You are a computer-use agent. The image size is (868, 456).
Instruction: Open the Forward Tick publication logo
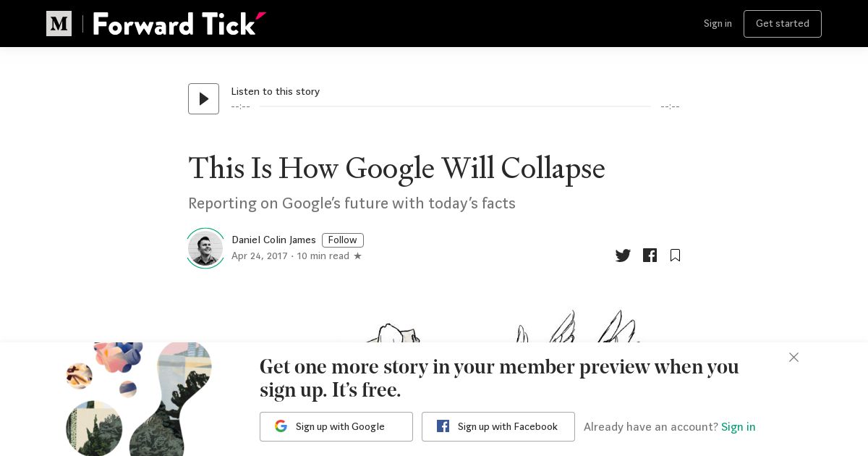tap(179, 24)
